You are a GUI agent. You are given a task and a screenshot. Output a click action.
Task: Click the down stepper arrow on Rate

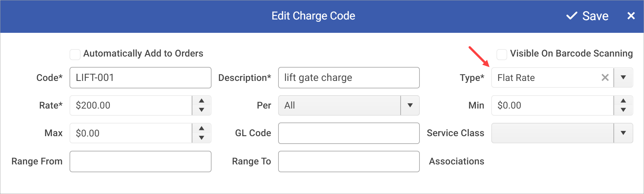201,110
